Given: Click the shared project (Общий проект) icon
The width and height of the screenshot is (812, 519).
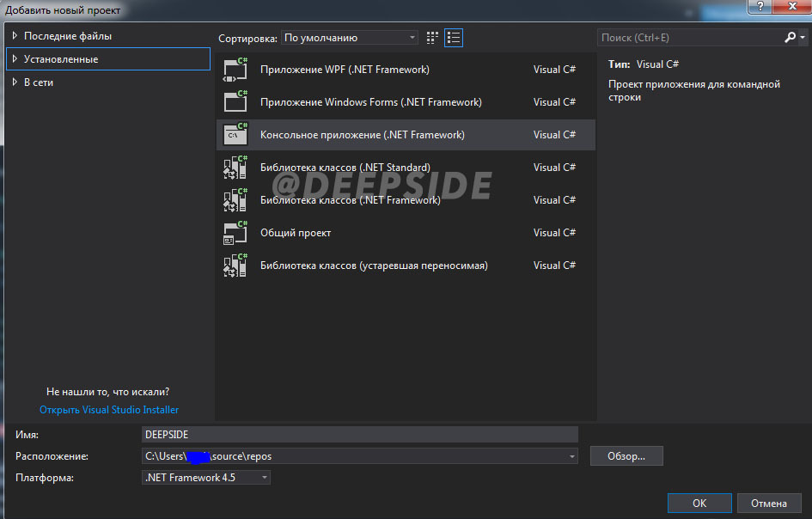Looking at the screenshot, I should click(x=235, y=233).
